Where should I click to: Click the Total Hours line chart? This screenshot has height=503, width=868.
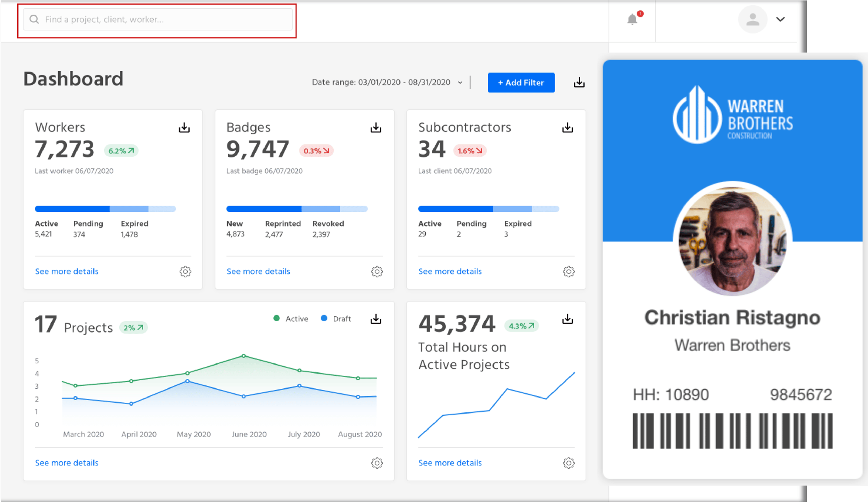click(x=496, y=405)
